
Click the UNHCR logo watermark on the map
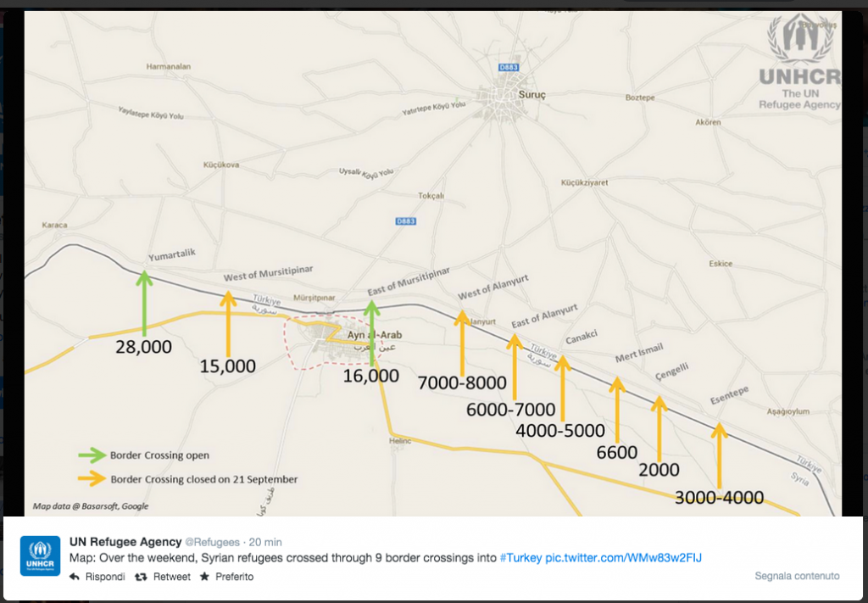[800, 62]
